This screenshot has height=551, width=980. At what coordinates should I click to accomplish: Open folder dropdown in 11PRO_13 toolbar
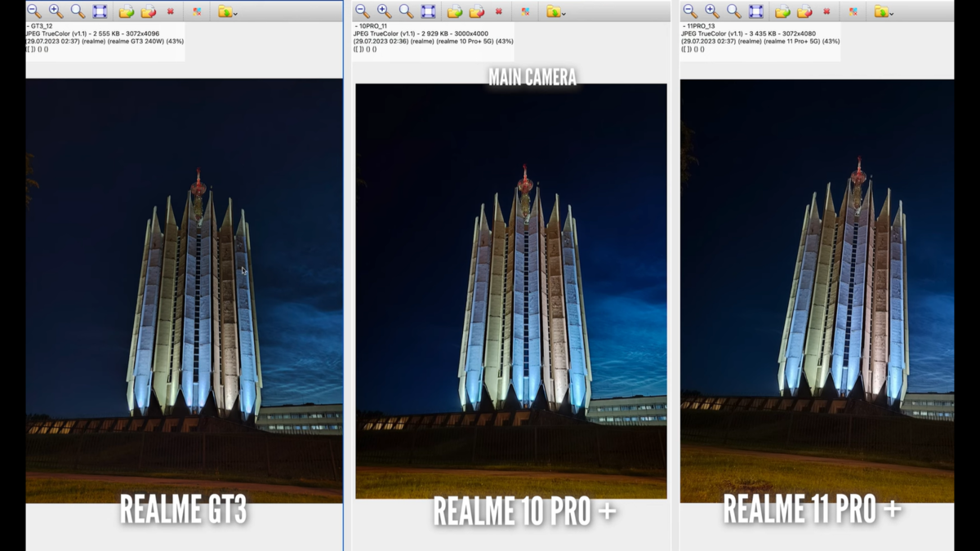tap(883, 11)
